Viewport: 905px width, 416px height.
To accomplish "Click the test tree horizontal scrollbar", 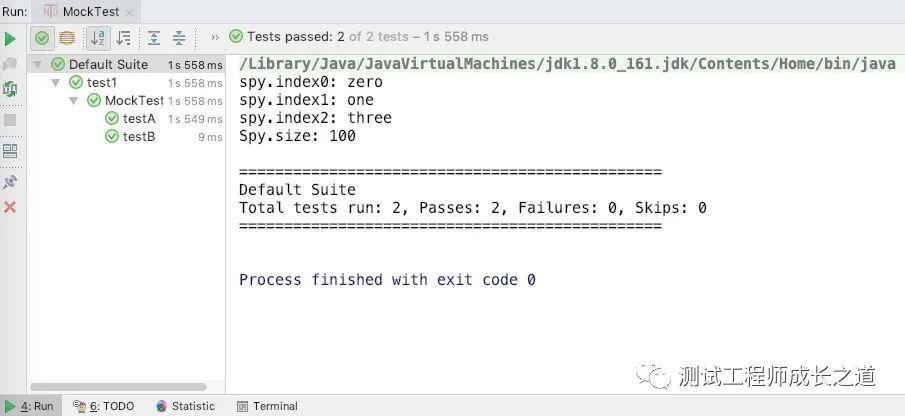I will point(118,387).
